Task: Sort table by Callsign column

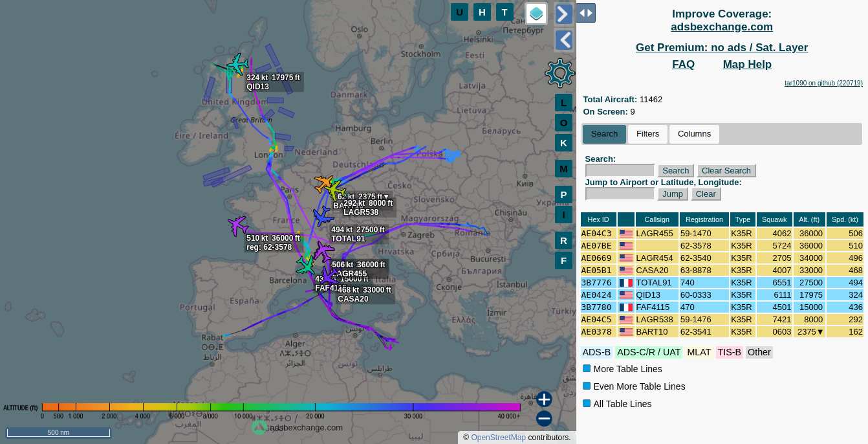Action: (x=657, y=220)
